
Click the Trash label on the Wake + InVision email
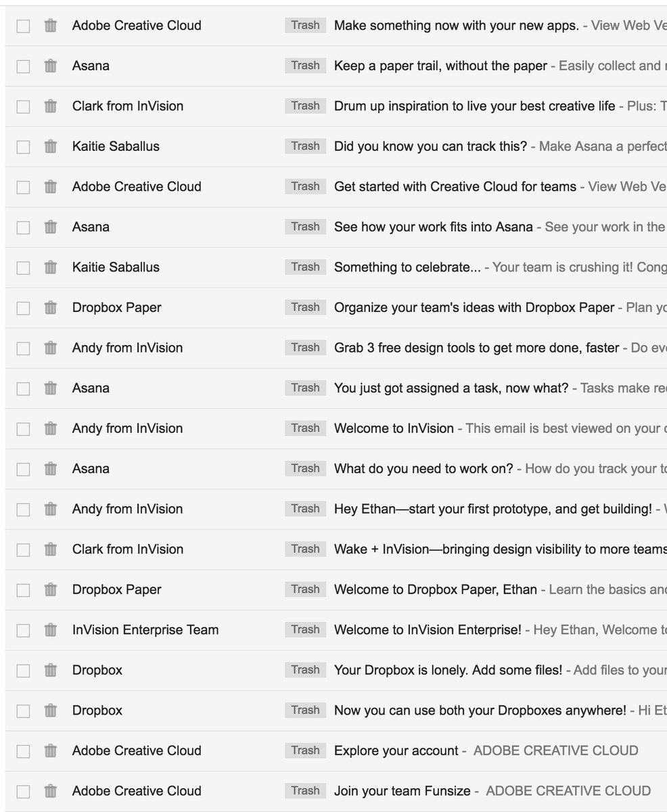pyautogui.click(x=304, y=549)
